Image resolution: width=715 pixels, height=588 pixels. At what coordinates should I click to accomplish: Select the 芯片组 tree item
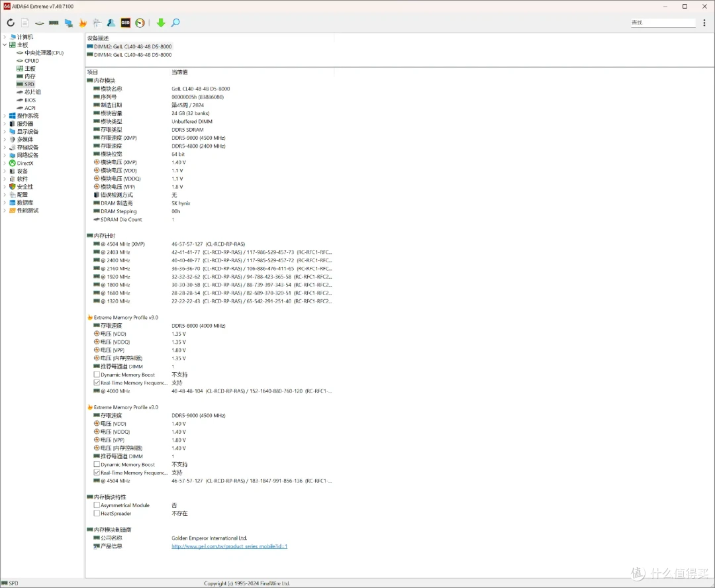[x=32, y=92]
